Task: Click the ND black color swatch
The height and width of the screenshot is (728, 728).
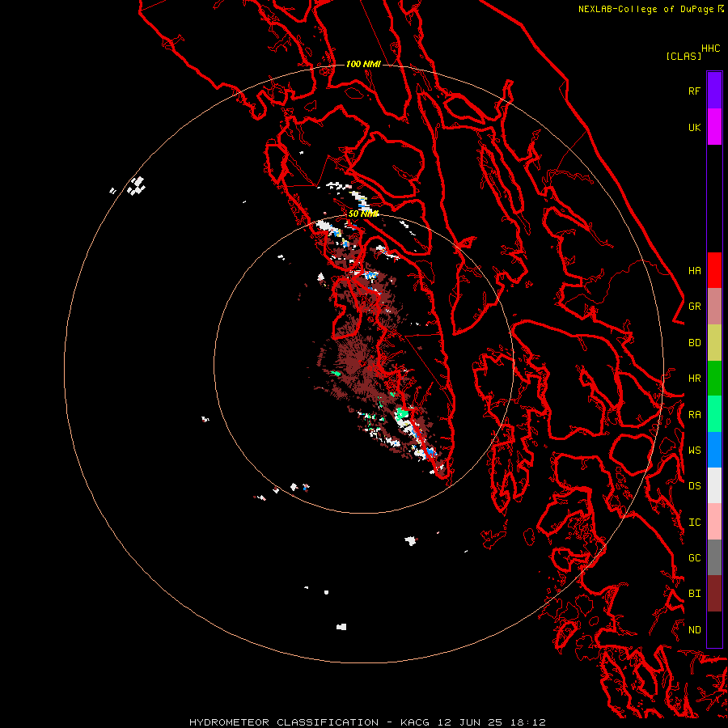Action: point(714,629)
